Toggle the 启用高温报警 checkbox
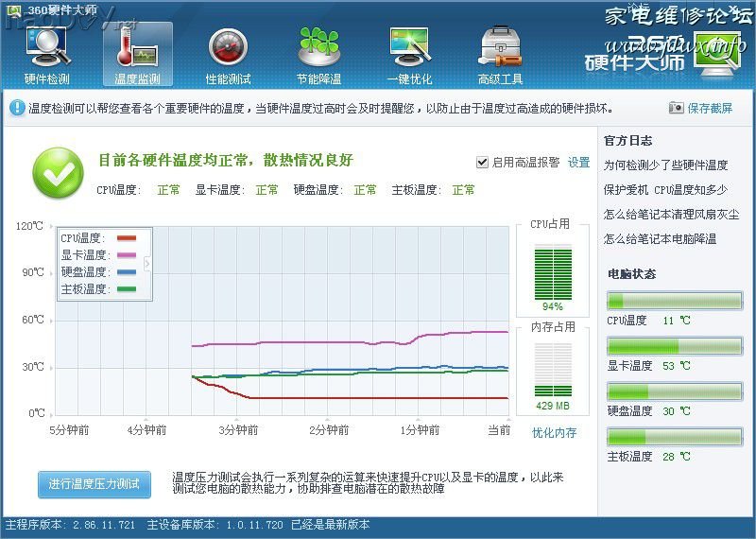This screenshot has width=756, height=539. tap(482, 162)
